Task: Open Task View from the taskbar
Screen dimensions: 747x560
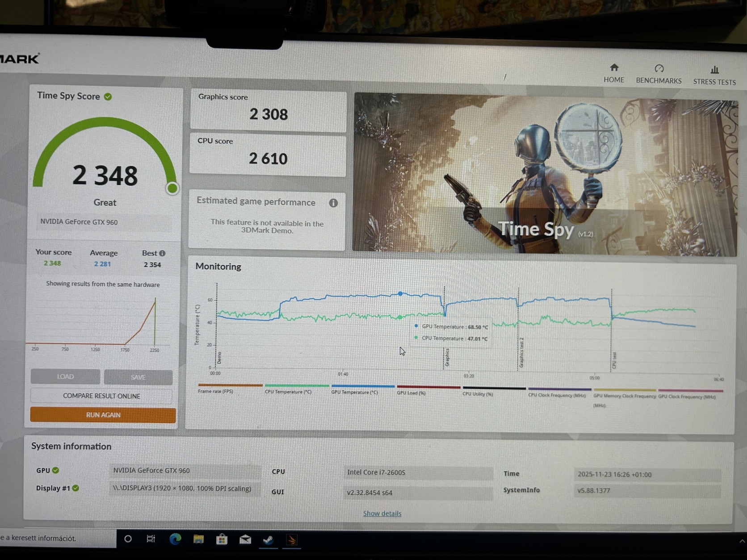Action: (151, 539)
